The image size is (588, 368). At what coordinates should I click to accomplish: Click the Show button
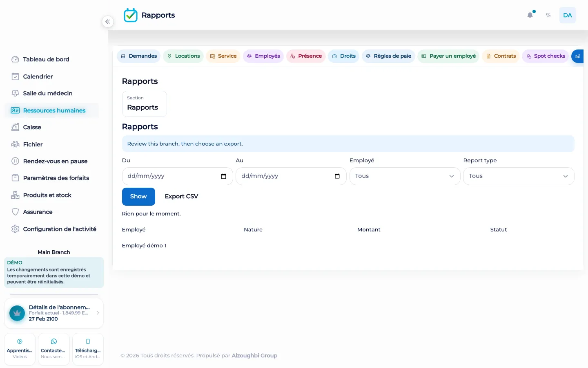[x=138, y=197]
